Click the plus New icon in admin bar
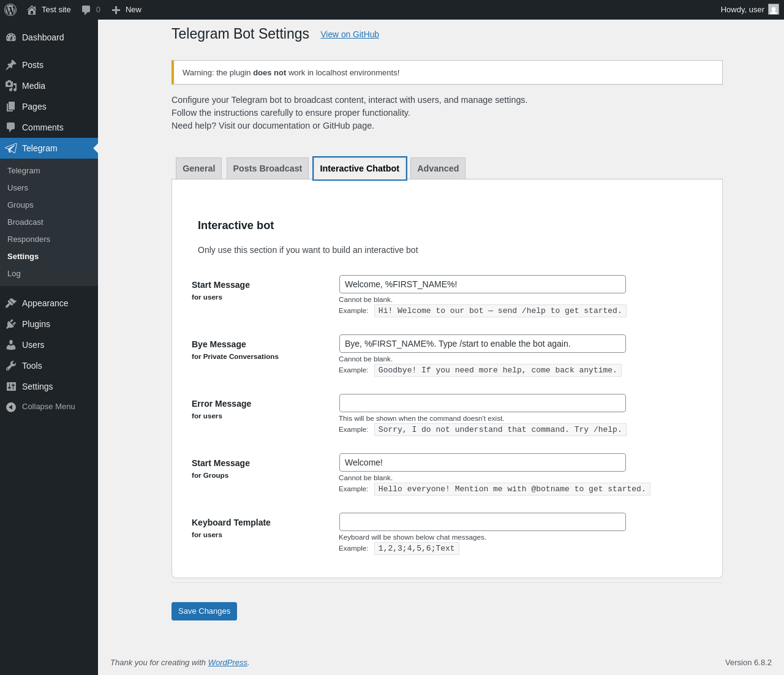The image size is (784, 675). pos(116,10)
